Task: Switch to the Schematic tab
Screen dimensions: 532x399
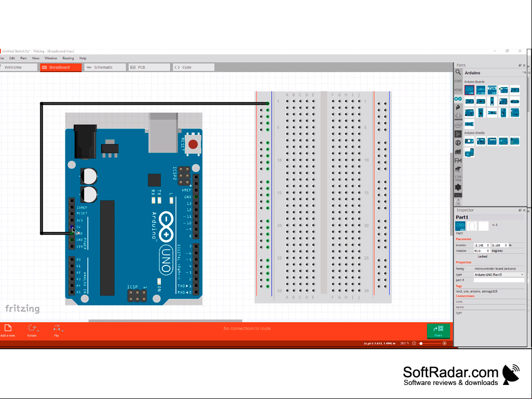Action: 105,67
